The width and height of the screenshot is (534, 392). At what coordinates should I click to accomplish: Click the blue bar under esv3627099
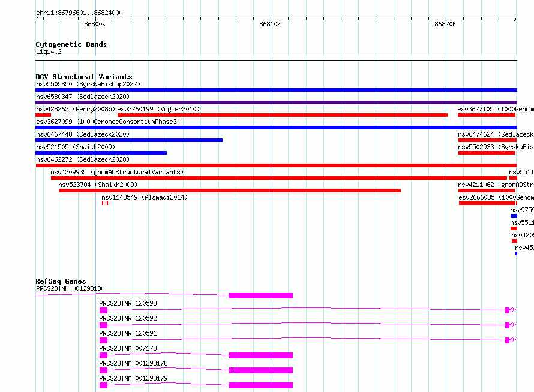[x=276, y=128]
